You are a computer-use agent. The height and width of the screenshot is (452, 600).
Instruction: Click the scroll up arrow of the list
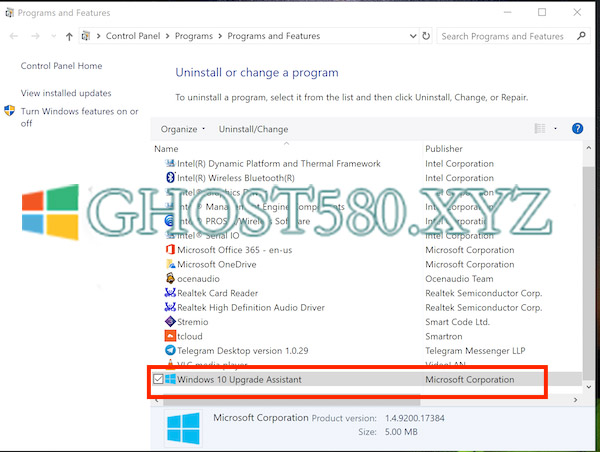click(589, 148)
